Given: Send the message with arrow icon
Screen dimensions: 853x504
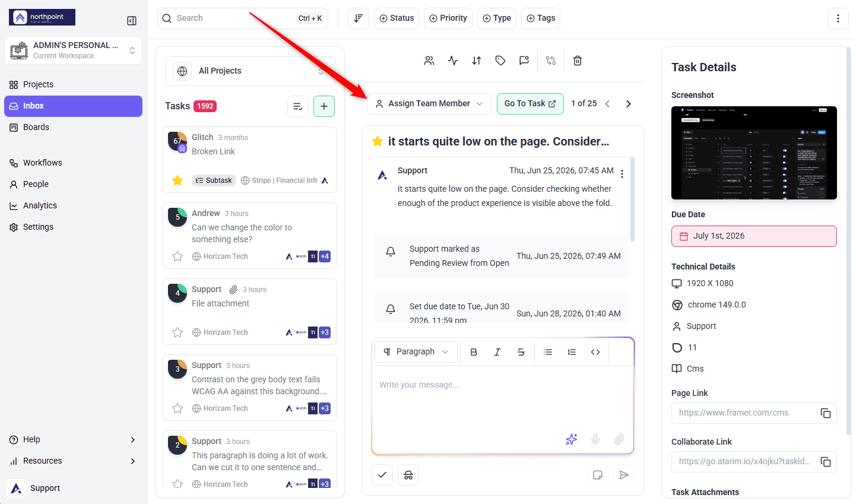Looking at the screenshot, I should pos(624,475).
